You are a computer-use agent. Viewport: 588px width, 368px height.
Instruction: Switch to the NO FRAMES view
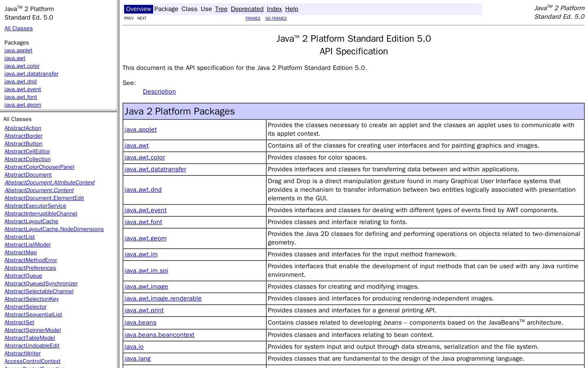(276, 18)
